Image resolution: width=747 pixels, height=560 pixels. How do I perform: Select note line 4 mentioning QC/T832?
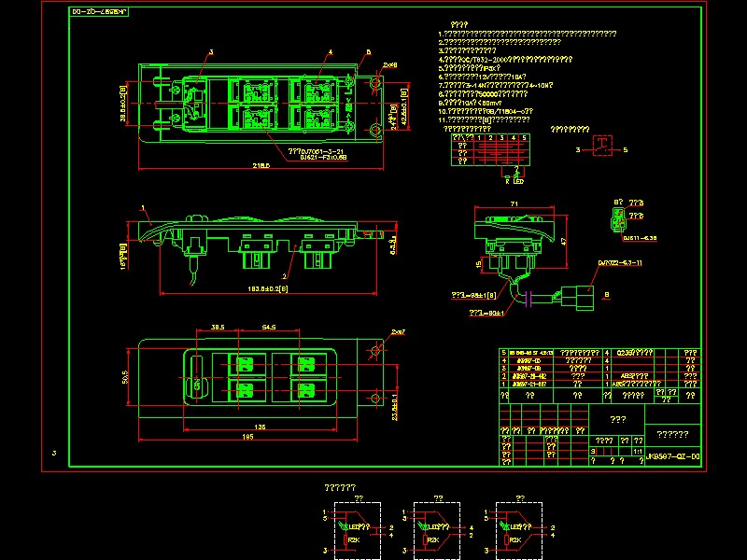coord(505,60)
